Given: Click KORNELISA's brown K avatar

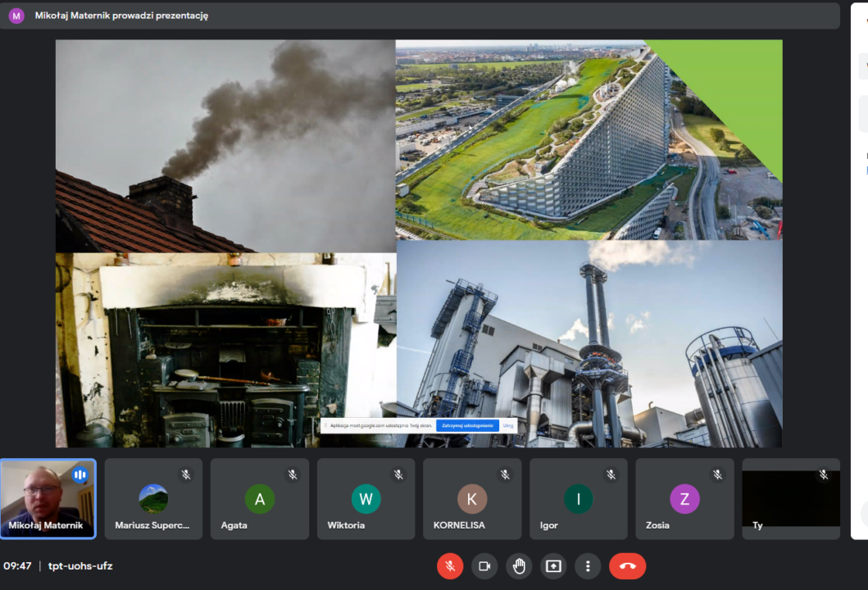Looking at the screenshot, I should pyautogui.click(x=472, y=499).
